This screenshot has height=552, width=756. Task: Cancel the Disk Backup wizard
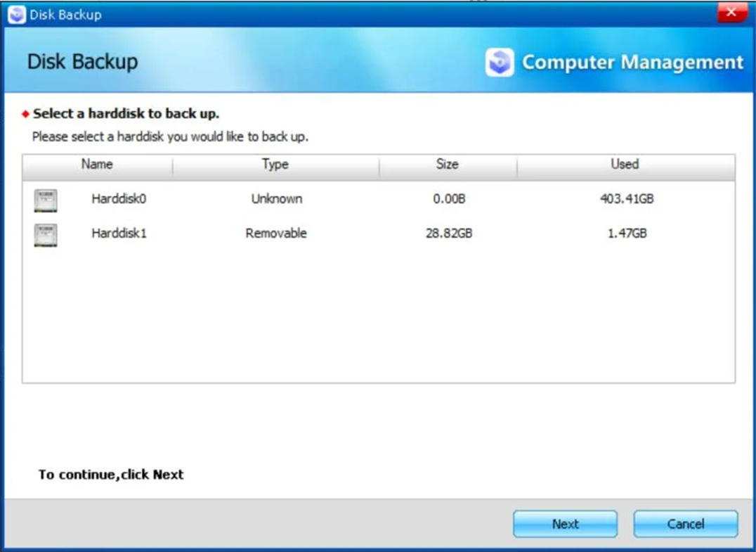685,523
